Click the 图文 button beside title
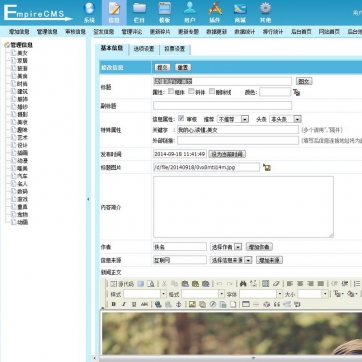The height and width of the screenshot is (362, 362). pyautogui.click(x=304, y=81)
